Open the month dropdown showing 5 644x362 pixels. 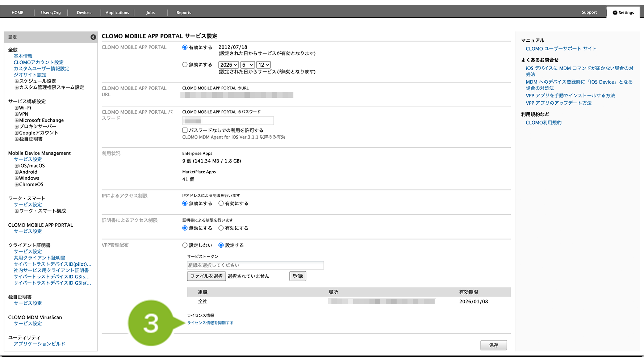248,65
